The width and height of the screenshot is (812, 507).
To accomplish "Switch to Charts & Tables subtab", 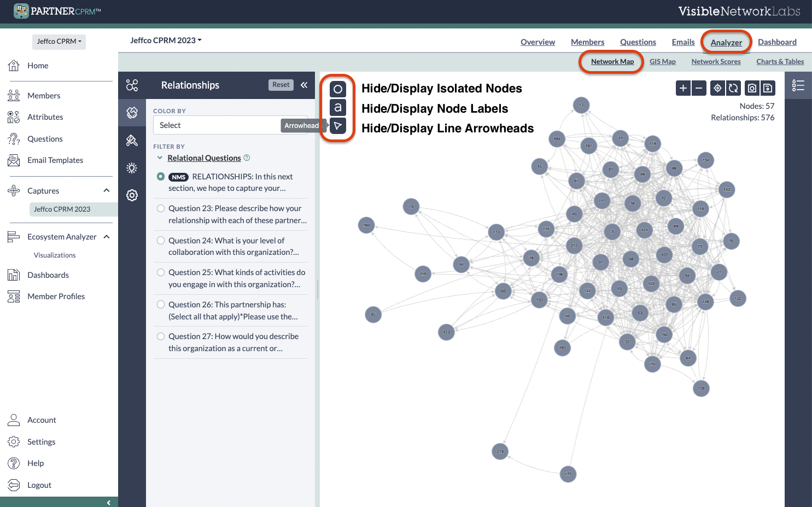I will 780,62.
